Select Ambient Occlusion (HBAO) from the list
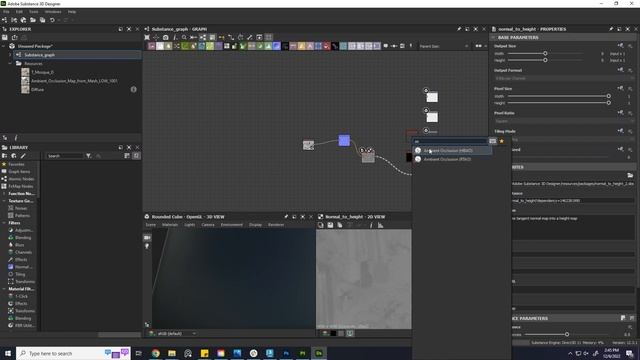The height and width of the screenshot is (360, 640). pos(452,151)
